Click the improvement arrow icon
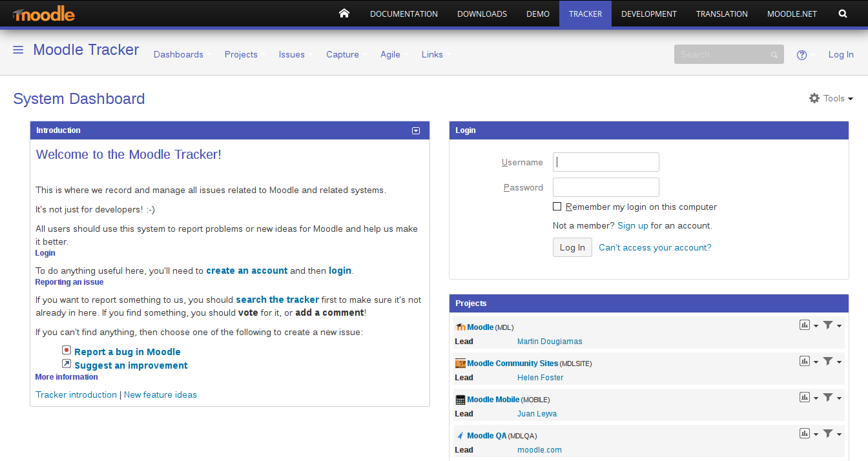Image resolution: width=868 pixels, height=461 pixels. [x=67, y=364]
